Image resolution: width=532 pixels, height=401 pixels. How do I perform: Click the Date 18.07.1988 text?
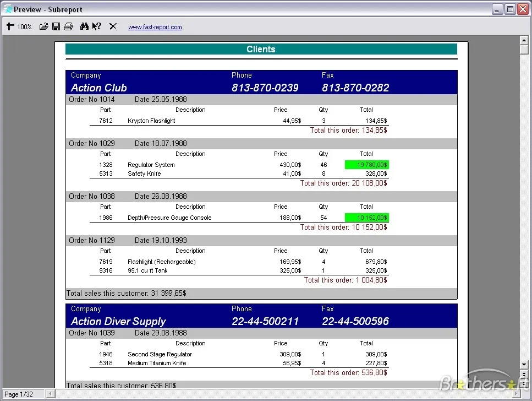[161, 143]
